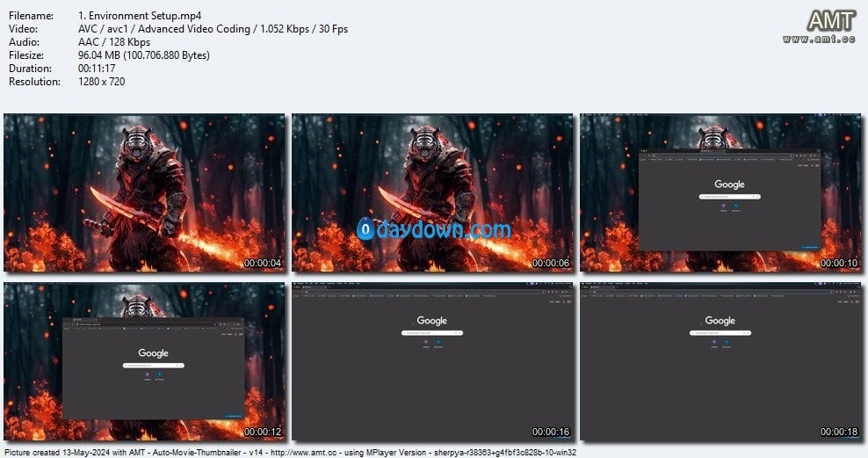Click the 'Picture created 13-May-2024' footer line

(290, 453)
